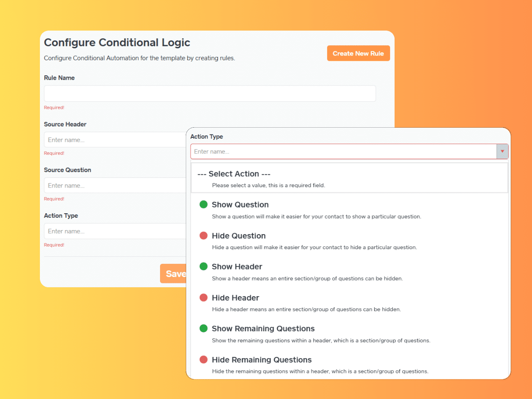The width and height of the screenshot is (532, 399).
Task: Select the '--- Select Action ---' placeholder option
Action: 234,174
